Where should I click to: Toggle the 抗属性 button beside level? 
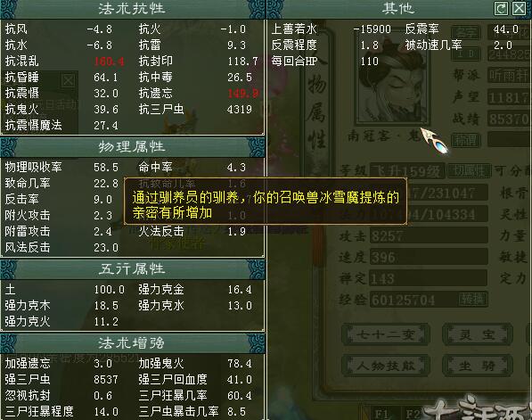tap(470, 171)
